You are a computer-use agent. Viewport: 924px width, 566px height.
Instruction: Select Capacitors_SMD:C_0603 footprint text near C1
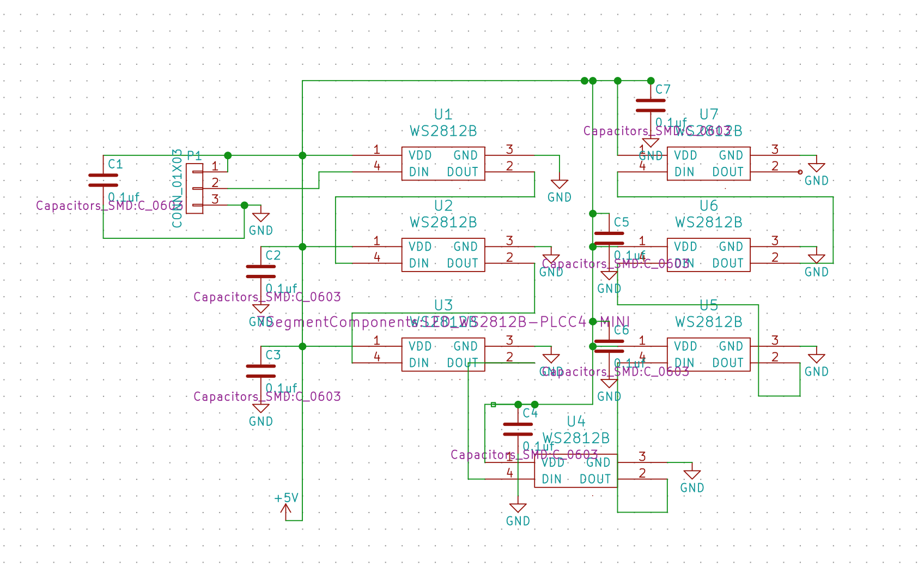click(110, 206)
